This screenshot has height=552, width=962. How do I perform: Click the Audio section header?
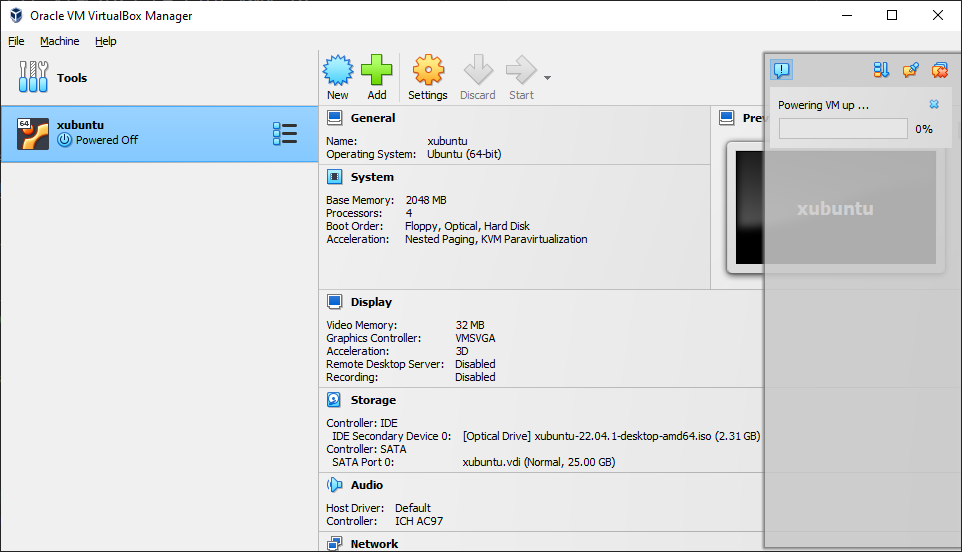pyautogui.click(x=367, y=485)
